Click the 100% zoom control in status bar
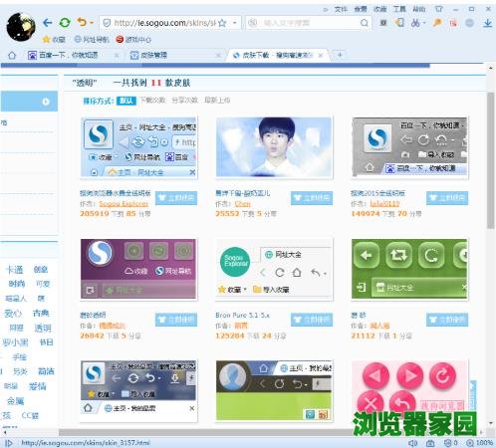496x448 pixels. coord(480,443)
